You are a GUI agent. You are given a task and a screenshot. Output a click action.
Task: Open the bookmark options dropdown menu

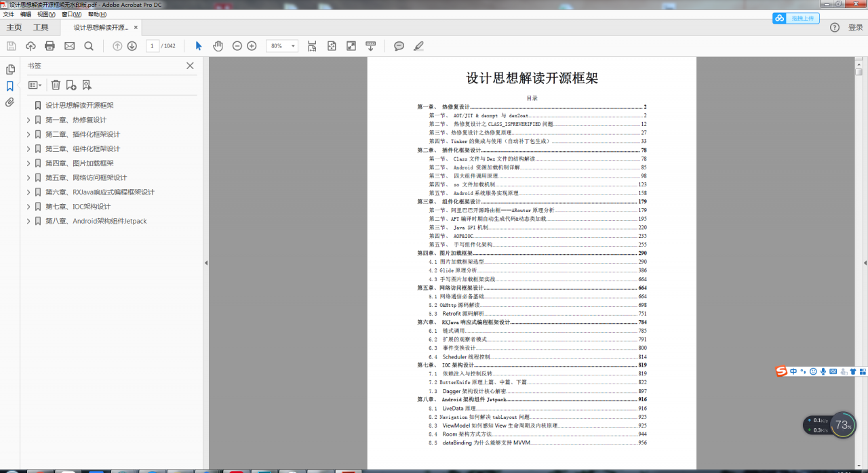pyautogui.click(x=35, y=85)
